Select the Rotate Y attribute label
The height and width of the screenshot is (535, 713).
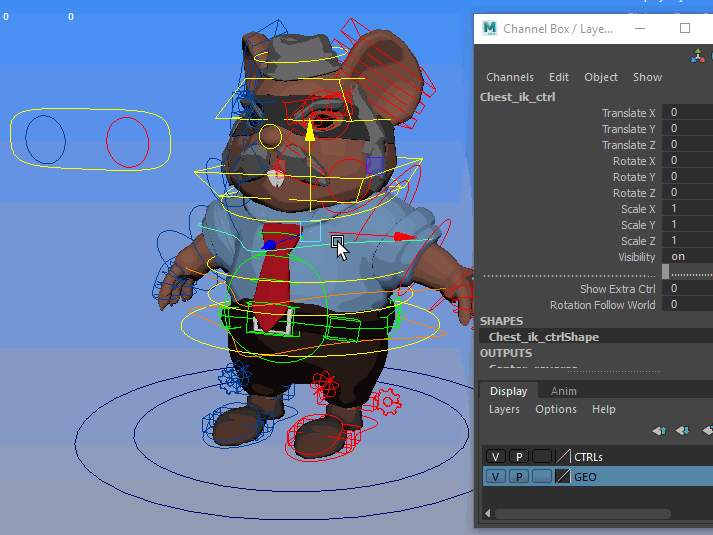pyautogui.click(x=634, y=177)
